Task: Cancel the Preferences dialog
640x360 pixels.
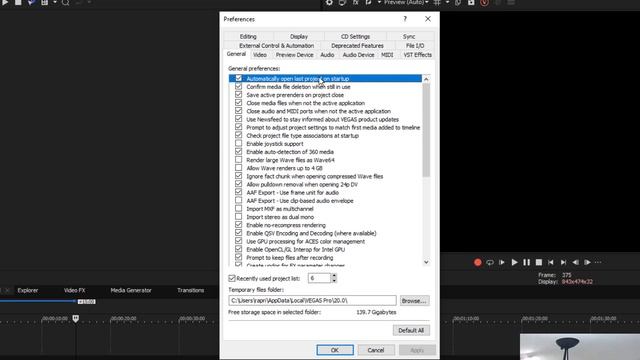Action: [x=376, y=350]
